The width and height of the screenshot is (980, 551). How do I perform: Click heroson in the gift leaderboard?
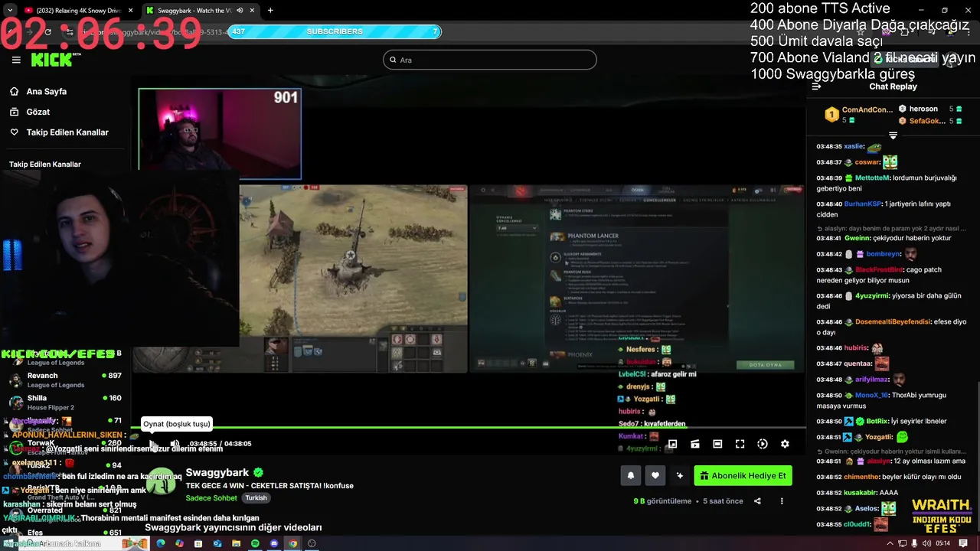[923, 109]
